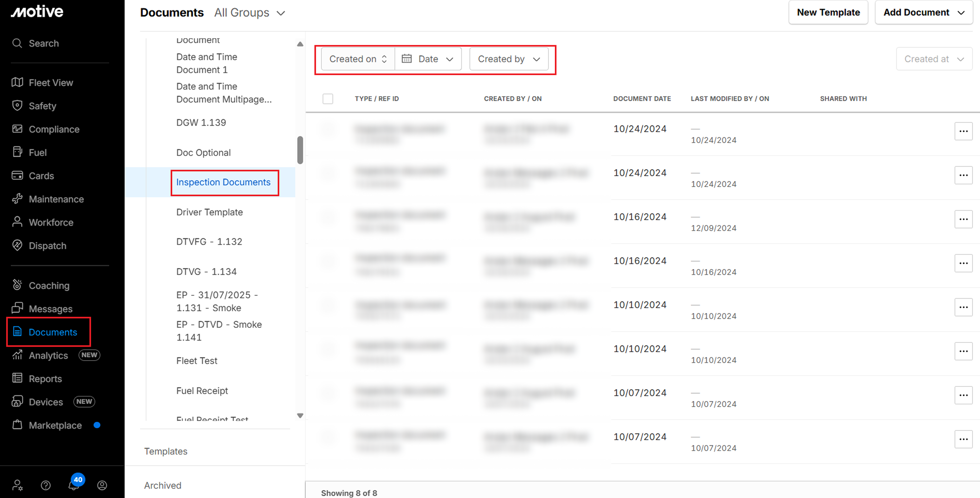Click the admin settings person icon
This screenshot has height=498, width=980.
click(17, 485)
